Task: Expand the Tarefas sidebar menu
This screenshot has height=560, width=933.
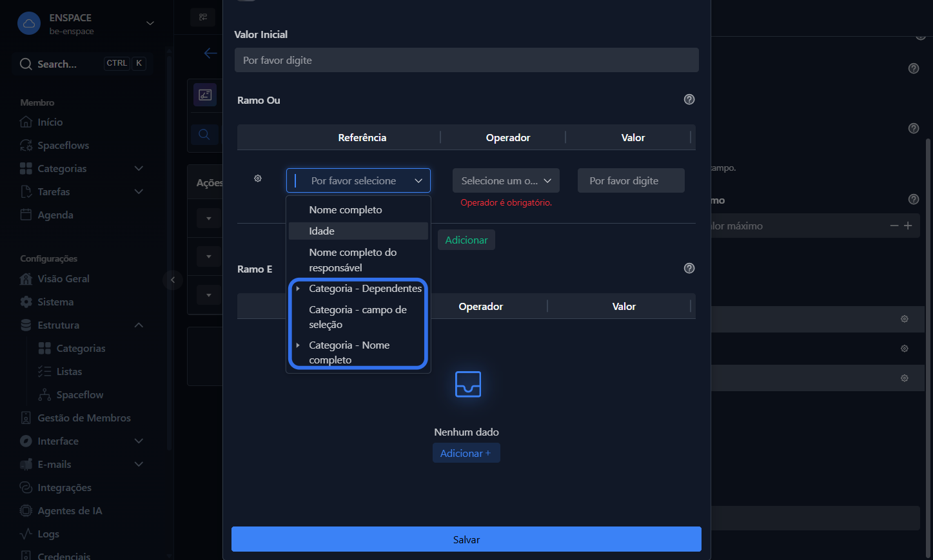Action: [x=139, y=191]
